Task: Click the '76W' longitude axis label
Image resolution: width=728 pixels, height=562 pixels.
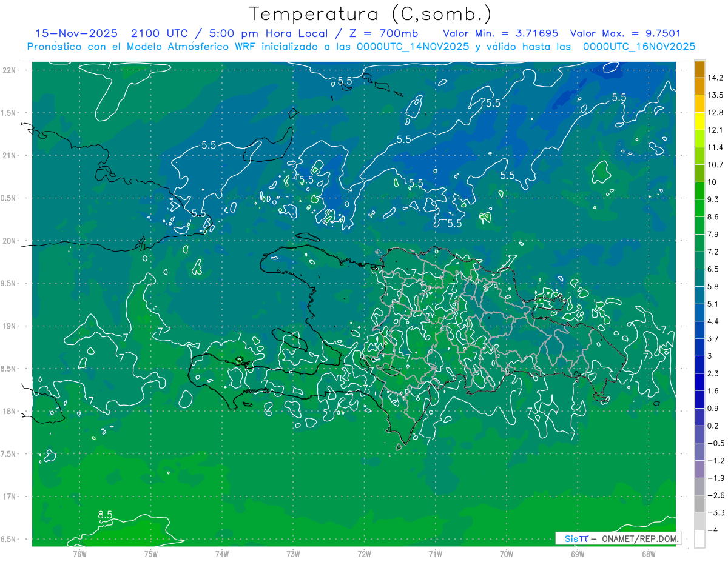Action: (79, 554)
